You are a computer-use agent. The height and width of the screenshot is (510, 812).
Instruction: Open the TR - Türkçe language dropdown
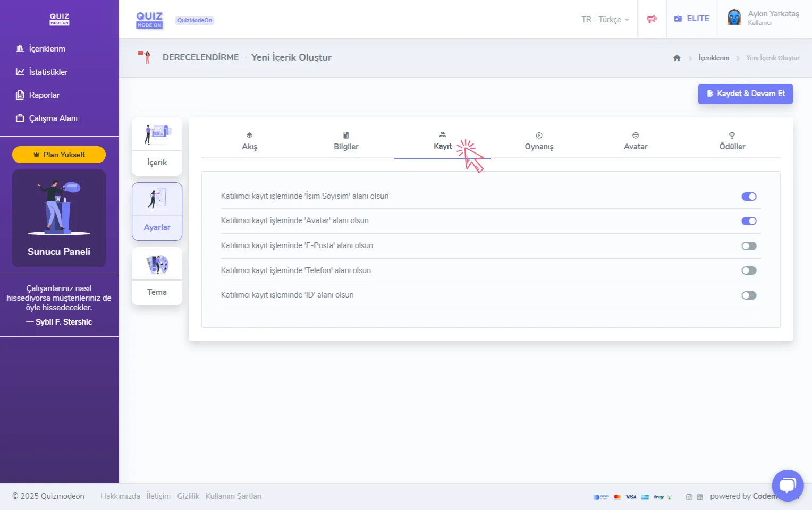click(x=605, y=20)
